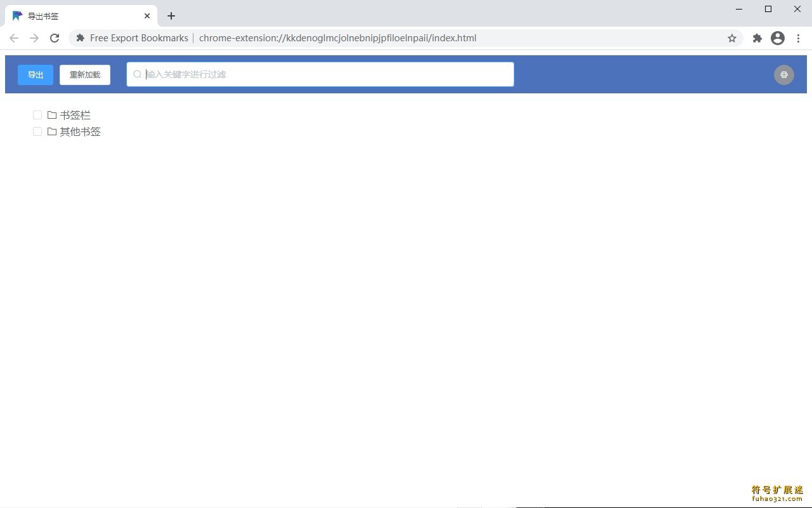Open the Extensions puzzle icon

tap(757, 38)
